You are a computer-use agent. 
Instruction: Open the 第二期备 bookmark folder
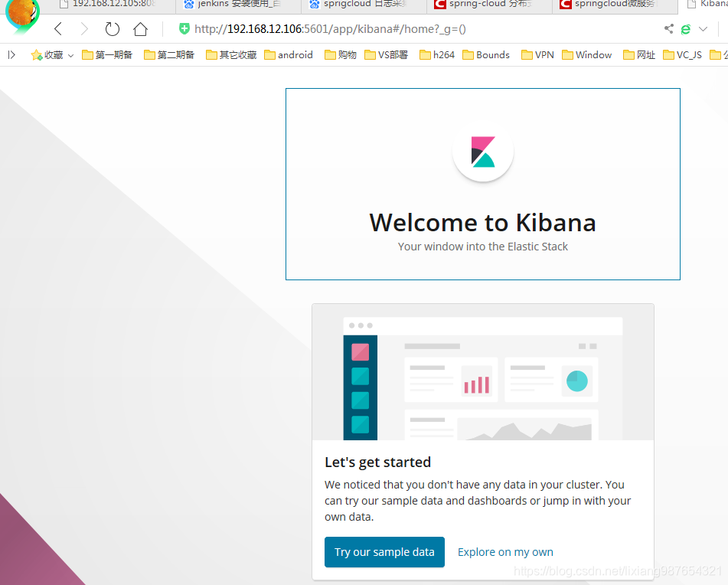pos(169,55)
